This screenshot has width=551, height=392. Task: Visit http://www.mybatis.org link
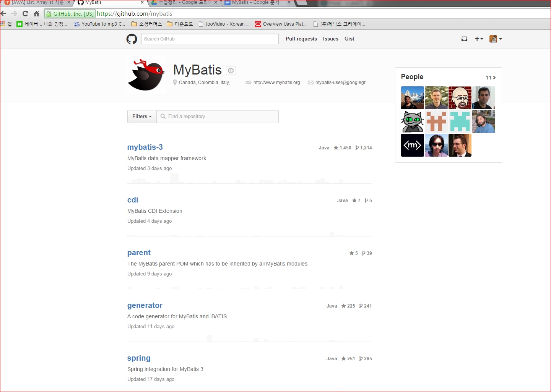[277, 83]
